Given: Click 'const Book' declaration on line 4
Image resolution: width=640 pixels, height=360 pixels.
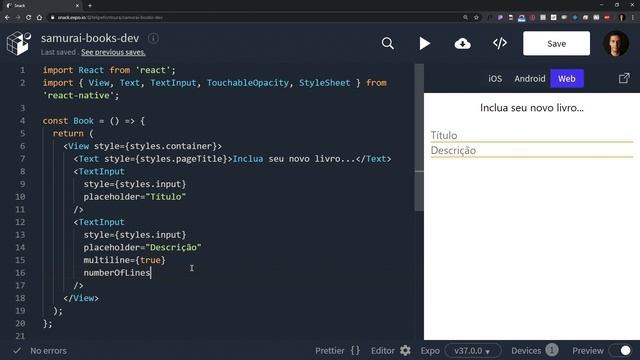Looking at the screenshot, I should pos(68,121).
